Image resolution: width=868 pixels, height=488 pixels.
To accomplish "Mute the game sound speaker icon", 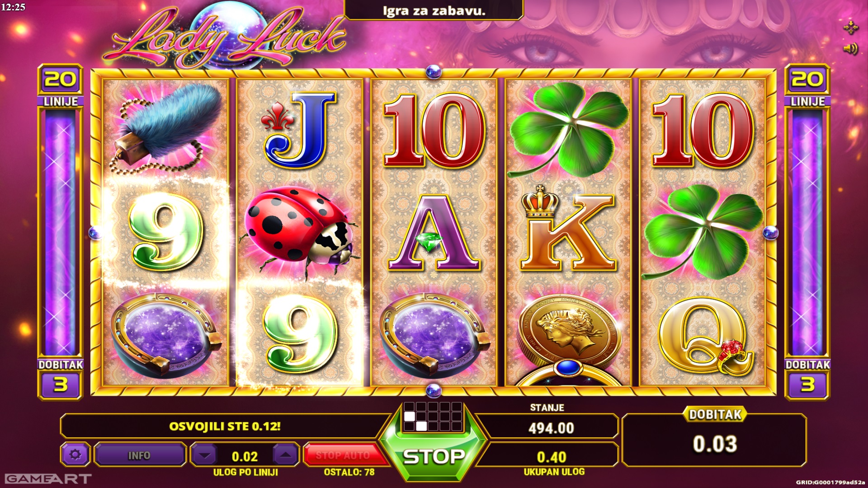I will click(850, 48).
